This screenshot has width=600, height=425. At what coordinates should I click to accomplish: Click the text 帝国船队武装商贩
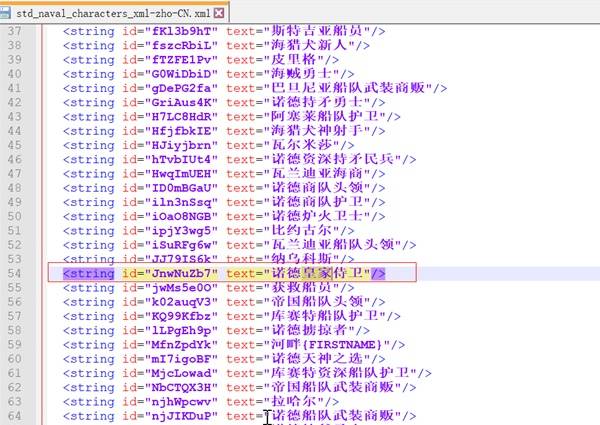click(337, 387)
